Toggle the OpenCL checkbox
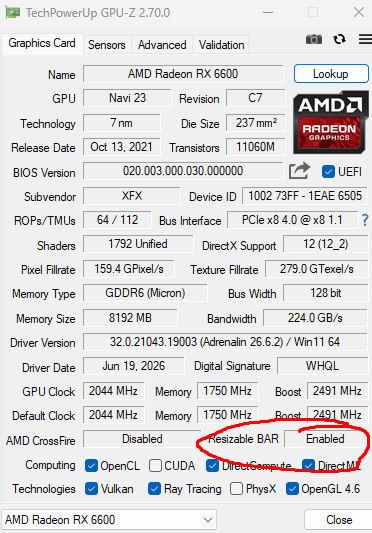 tap(91, 466)
